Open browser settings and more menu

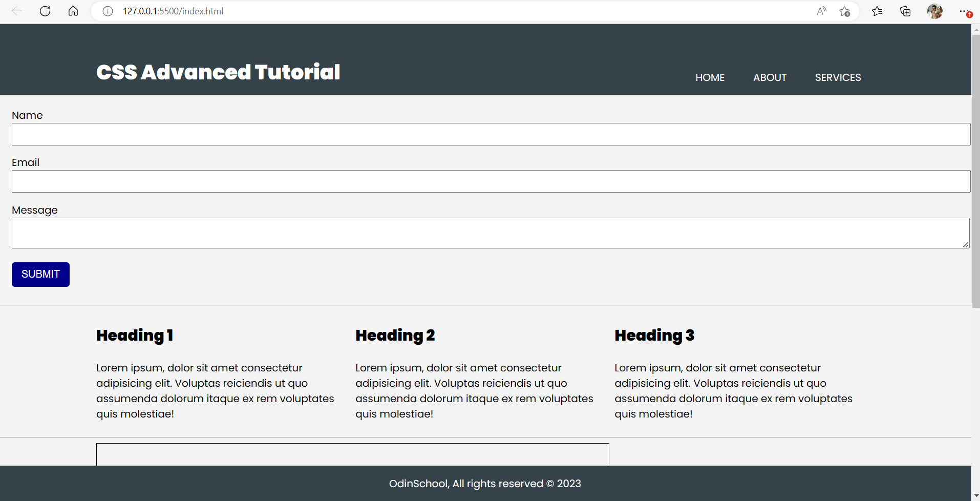[964, 11]
